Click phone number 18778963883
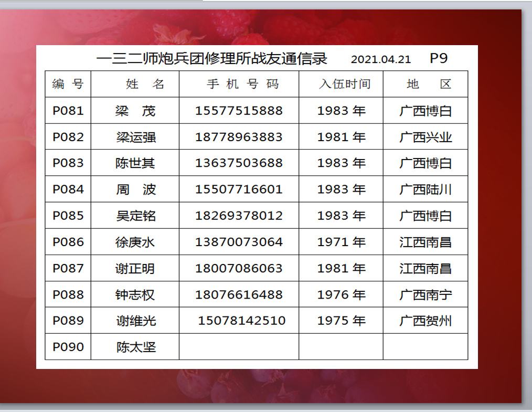This screenshot has width=532, height=412. (239, 137)
